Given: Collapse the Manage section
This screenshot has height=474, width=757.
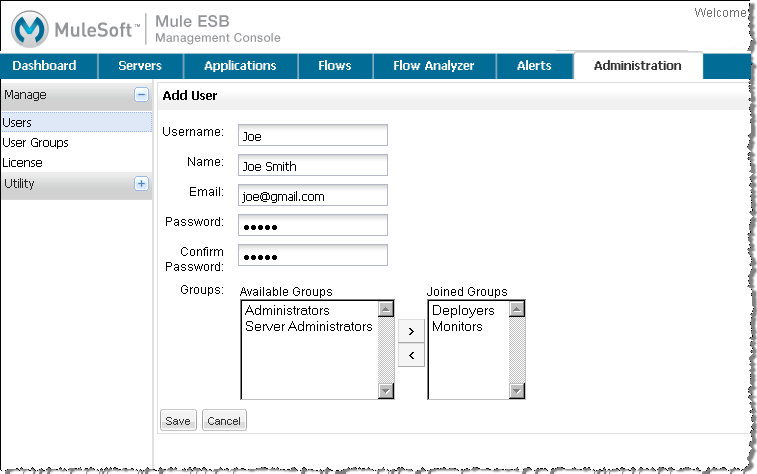Looking at the screenshot, I should point(141,95).
